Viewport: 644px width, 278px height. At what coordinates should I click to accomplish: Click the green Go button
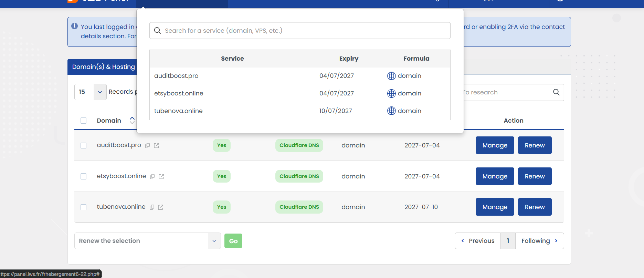point(233,241)
